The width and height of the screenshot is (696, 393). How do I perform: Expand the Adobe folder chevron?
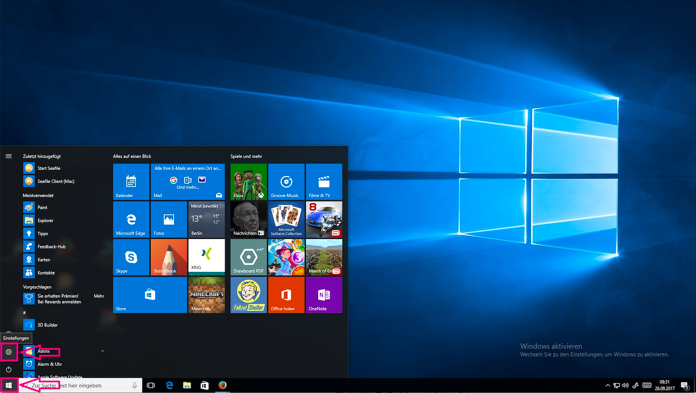click(103, 351)
